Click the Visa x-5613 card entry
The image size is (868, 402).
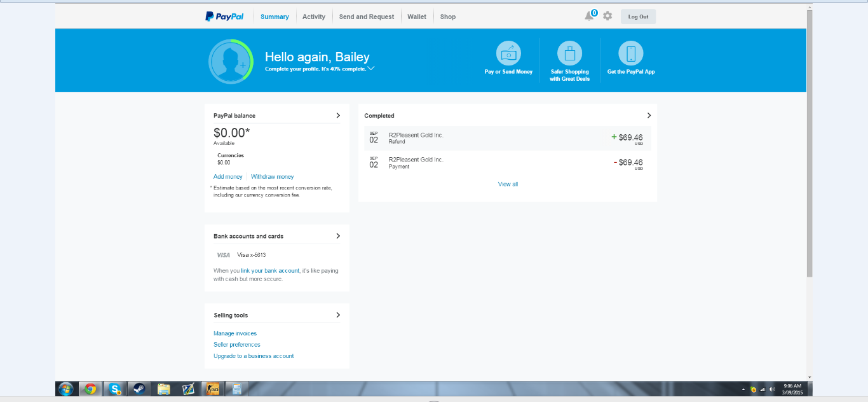click(x=251, y=254)
